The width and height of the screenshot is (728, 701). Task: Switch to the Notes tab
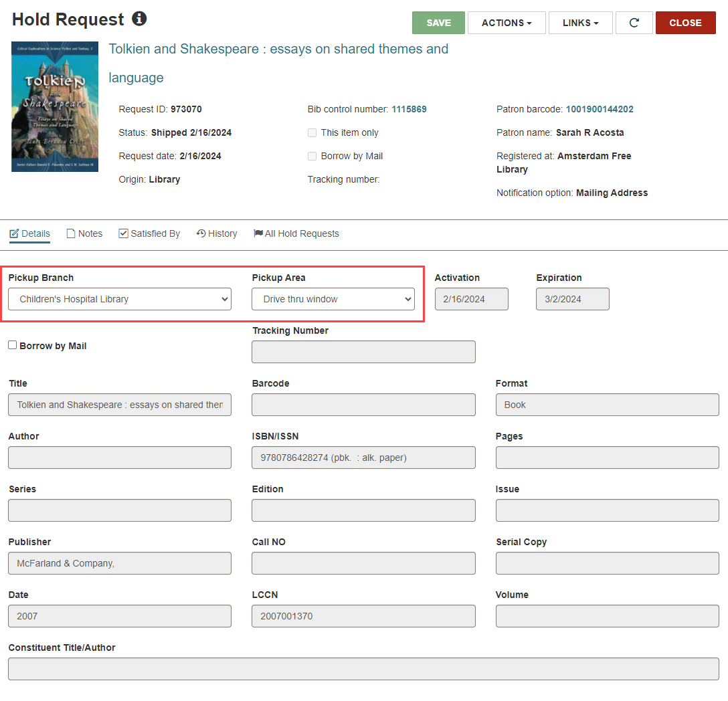84,233
